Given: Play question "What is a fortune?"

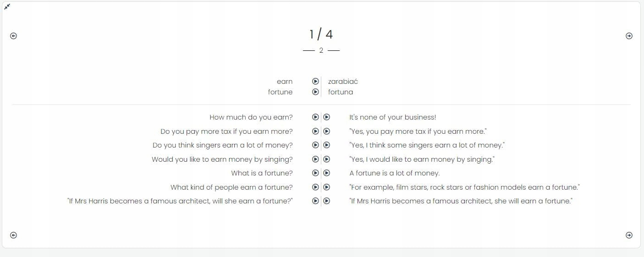Looking at the screenshot, I should pos(315,173).
